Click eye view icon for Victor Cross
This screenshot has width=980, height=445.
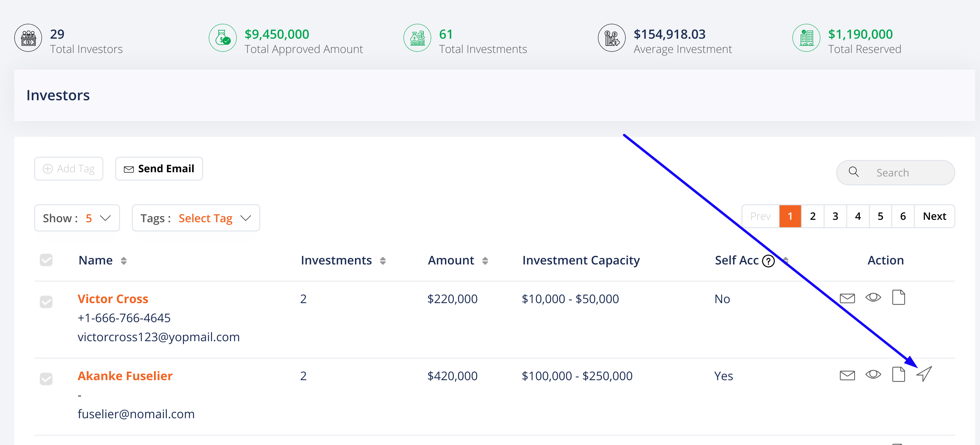click(873, 297)
